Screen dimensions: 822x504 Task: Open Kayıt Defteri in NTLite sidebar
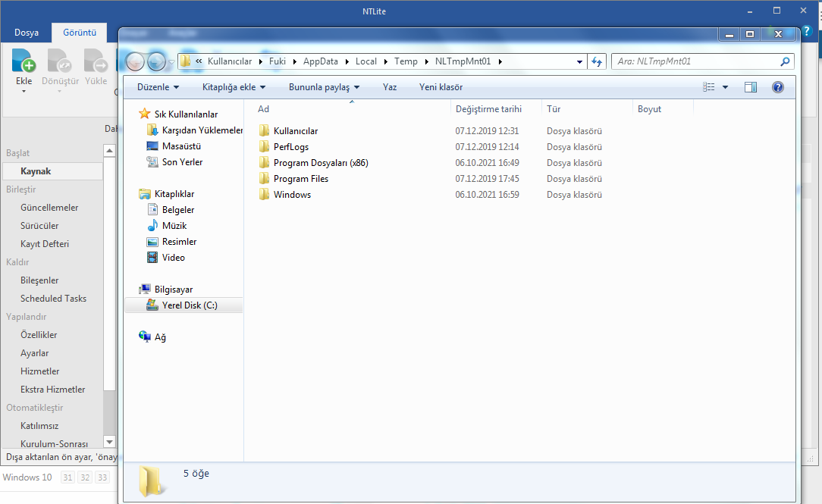pos(45,243)
